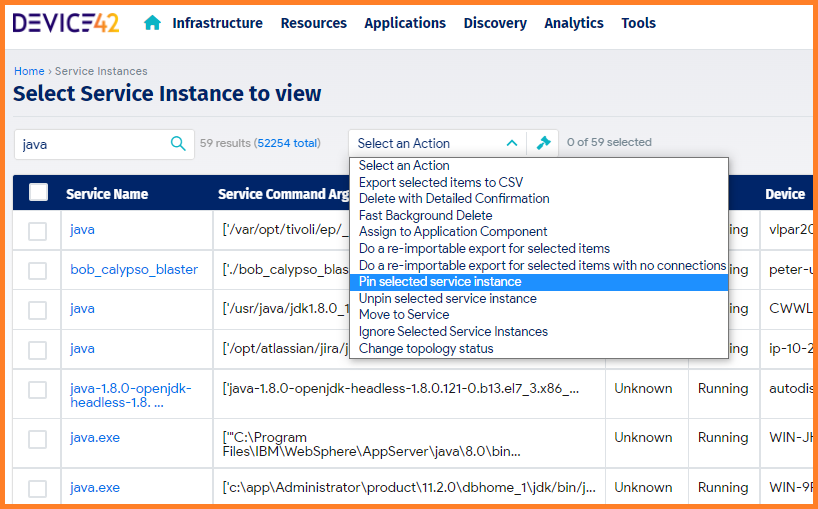Click the home icon in navigation bar
Screen dimensions: 818x509
(152, 23)
